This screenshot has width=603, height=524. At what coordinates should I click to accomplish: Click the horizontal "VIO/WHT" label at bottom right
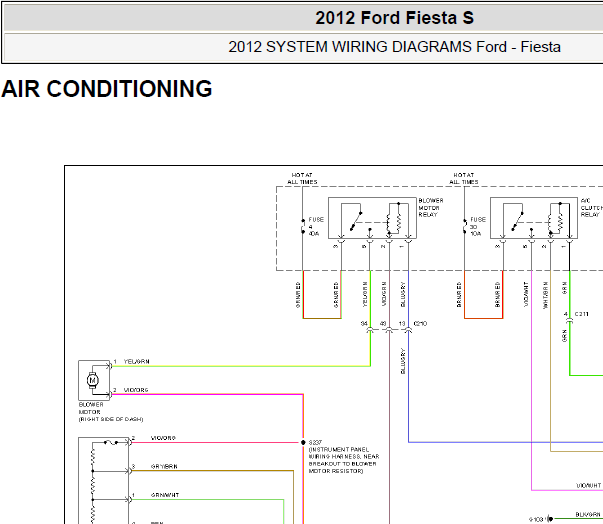tap(588, 486)
